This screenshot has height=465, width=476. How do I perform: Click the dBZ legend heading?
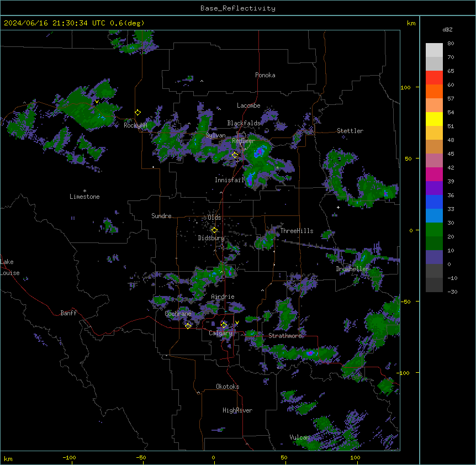tap(447, 30)
